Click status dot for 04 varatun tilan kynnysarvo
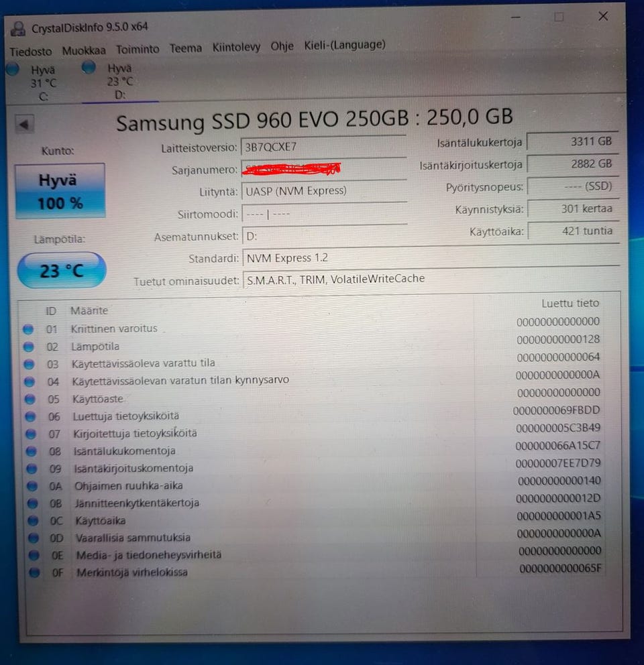Image resolution: width=644 pixels, height=665 pixels. [30, 381]
